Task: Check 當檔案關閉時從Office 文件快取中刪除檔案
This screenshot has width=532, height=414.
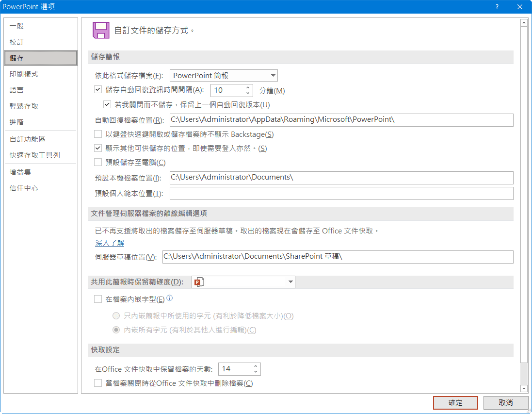Action: (97, 383)
